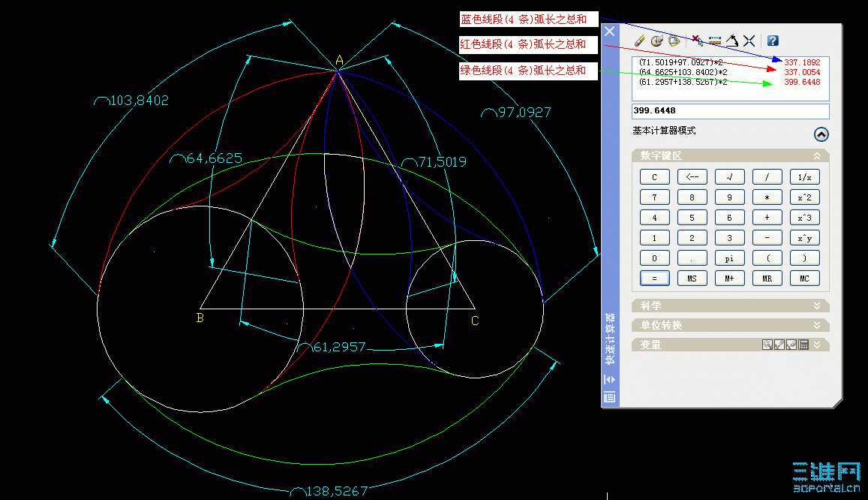Click the pi keypad button
Image resolution: width=868 pixels, height=500 pixels.
point(730,258)
